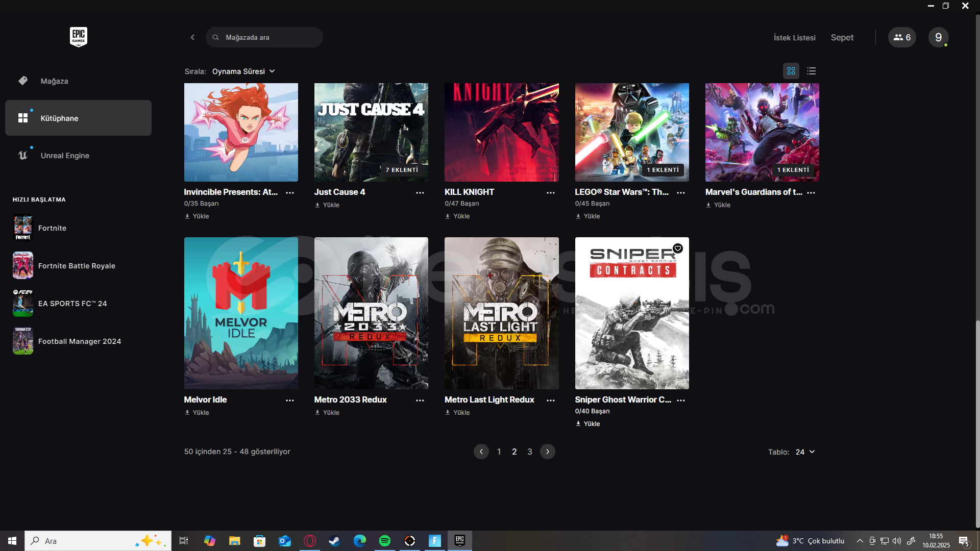This screenshot has height=551, width=980.
Task: Open the Sırala sort dropdown
Action: tap(243, 71)
